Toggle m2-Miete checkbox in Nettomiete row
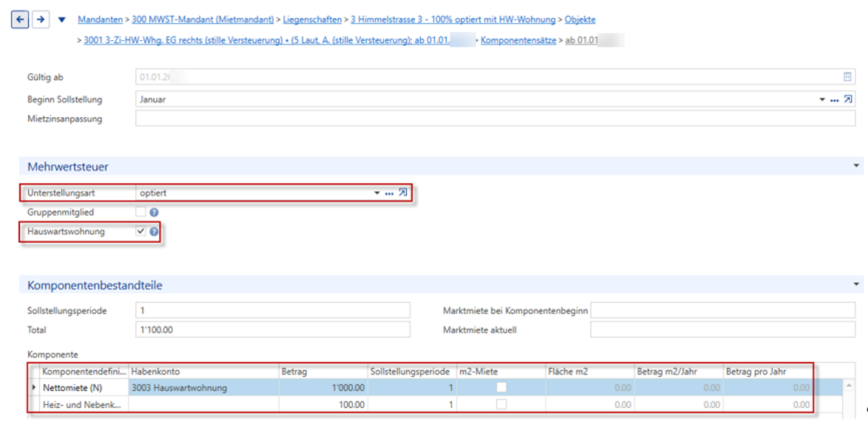Viewport: 868px width, 421px height. click(501, 387)
